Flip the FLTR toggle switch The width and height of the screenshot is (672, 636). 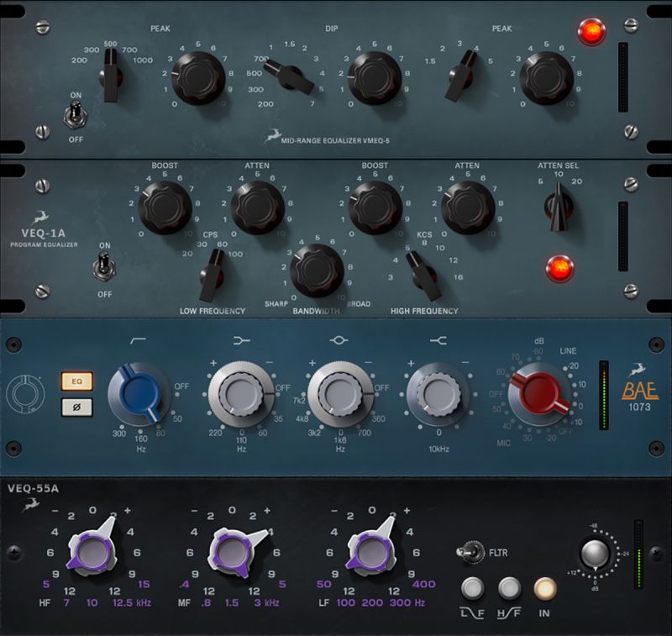pyautogui.click(x=470, y=552)
